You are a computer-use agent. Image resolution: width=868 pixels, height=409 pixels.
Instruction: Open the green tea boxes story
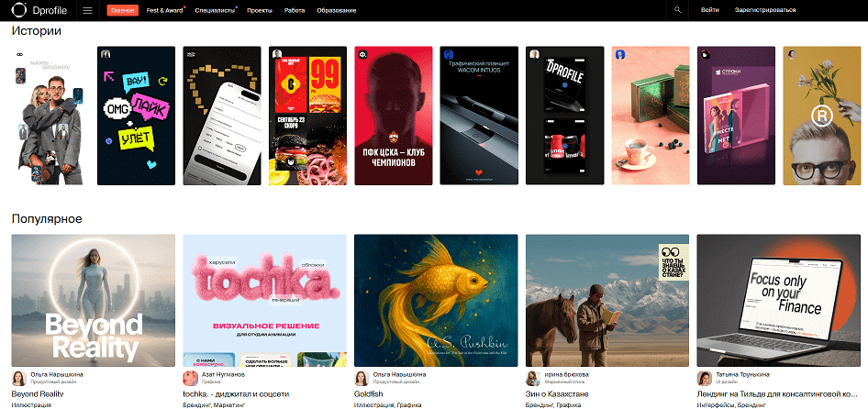[x=651, y=116]
